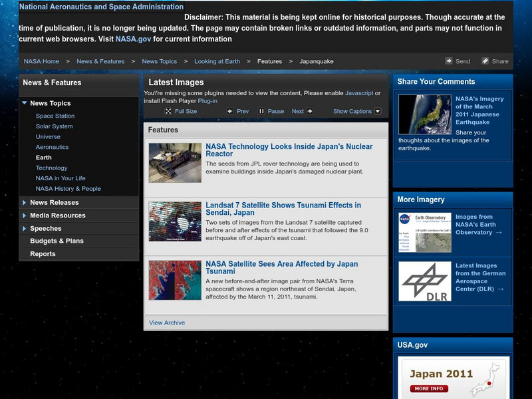The width and height of the screenshot is (532, 399).
Task: Select Technology topic
Action: tap(52, 168)
